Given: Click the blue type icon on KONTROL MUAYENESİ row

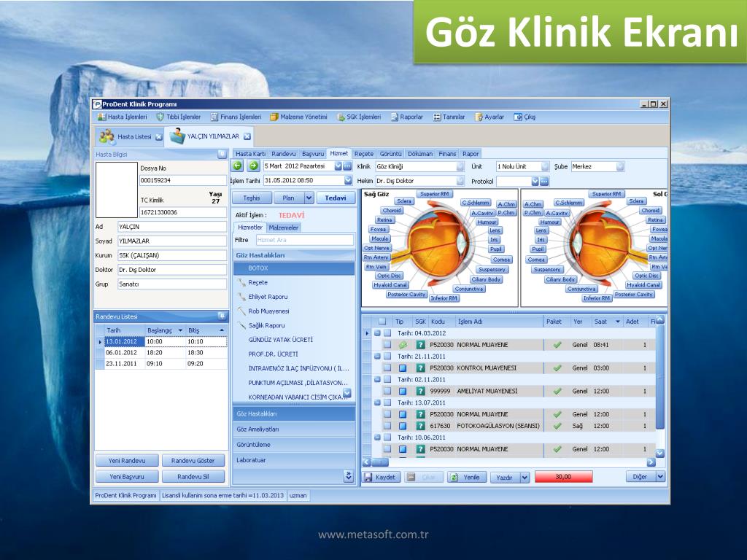Looking at the screenshot, I should (x=403, y=367).
